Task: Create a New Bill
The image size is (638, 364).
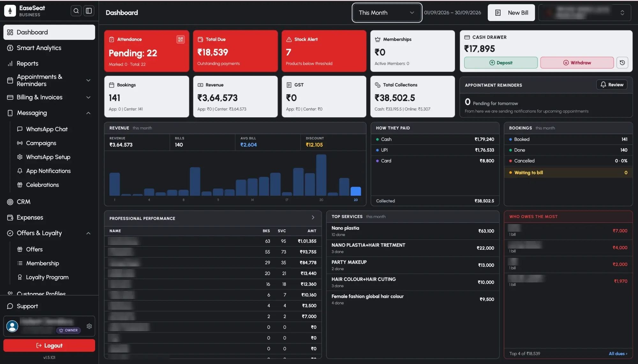Action: [511, 13]
